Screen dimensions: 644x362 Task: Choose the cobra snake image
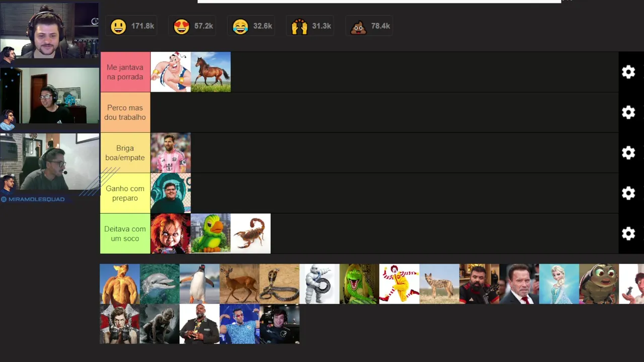[279, 284]
